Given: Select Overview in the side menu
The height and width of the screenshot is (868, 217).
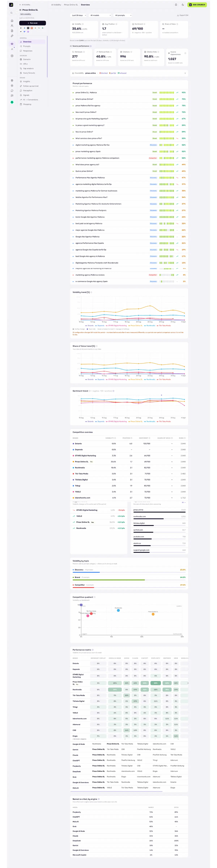Looking at the screenshot, I should tap(32, 42).
